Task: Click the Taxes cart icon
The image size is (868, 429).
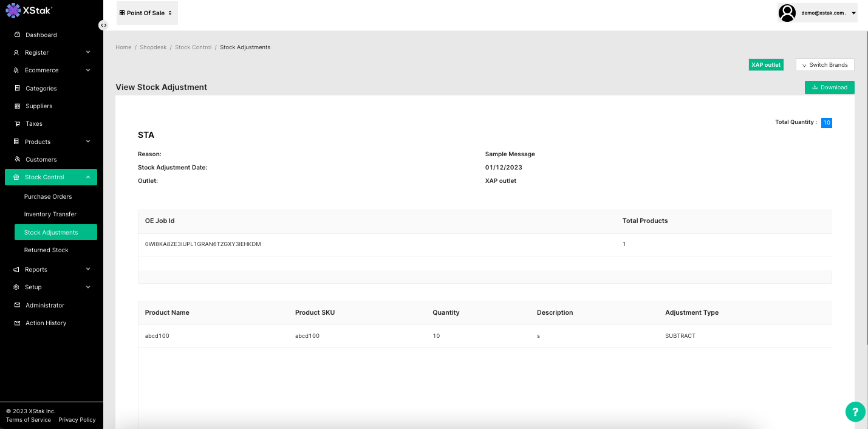Action: pyautogui.click(x=18, y=124)
